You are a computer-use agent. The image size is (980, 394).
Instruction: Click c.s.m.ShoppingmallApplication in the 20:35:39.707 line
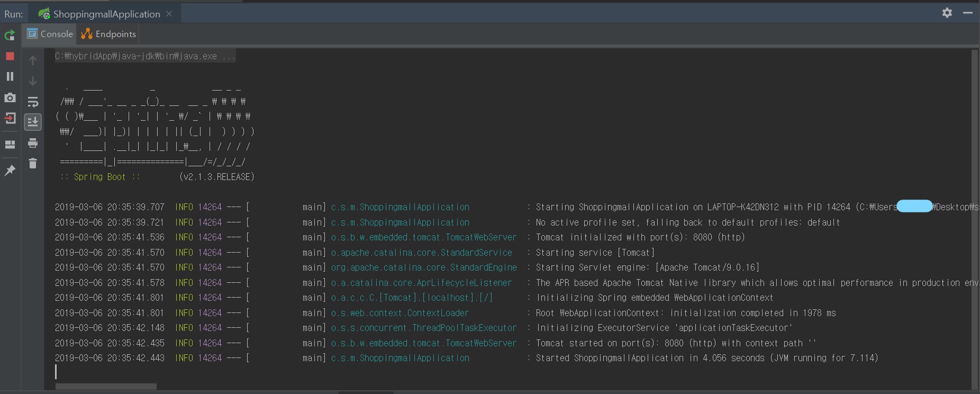400,207
